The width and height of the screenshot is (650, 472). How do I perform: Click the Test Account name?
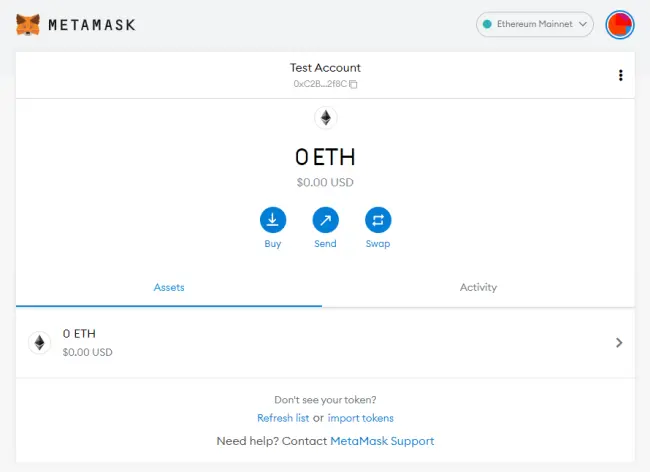point(325,68)
